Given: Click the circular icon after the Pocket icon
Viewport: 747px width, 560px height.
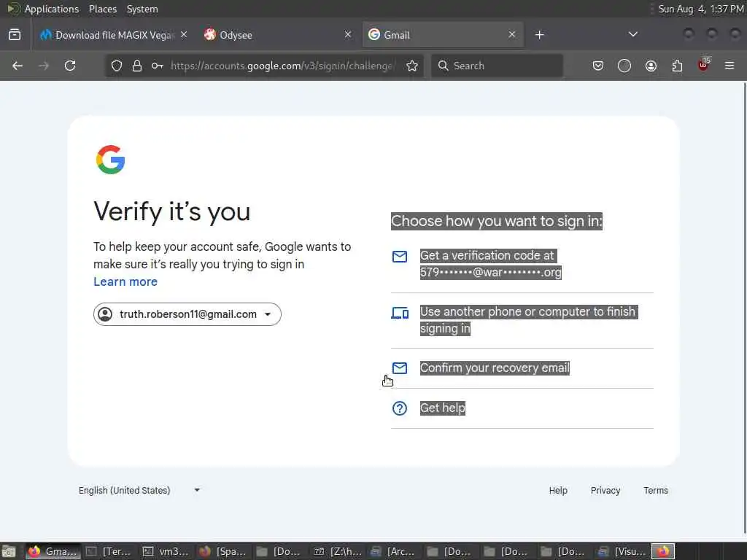Looking at the screenshot, I should [x=624, y=66].
